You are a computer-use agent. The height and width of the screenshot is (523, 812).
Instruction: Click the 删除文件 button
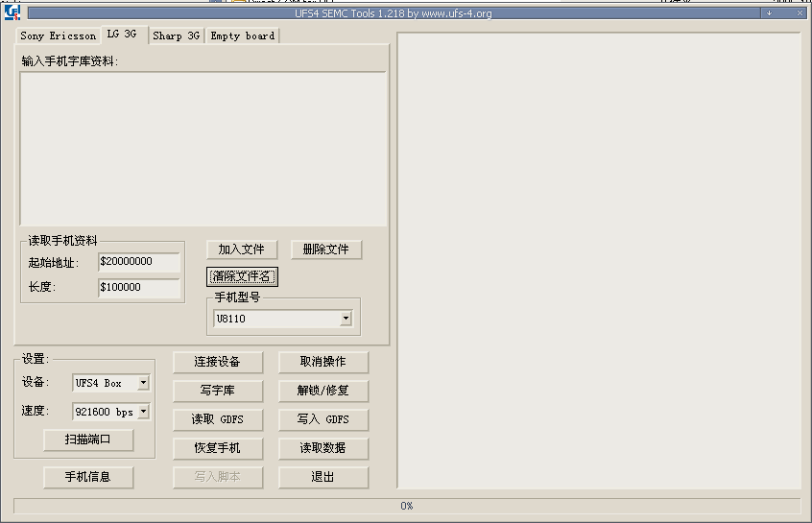(325, 250)
